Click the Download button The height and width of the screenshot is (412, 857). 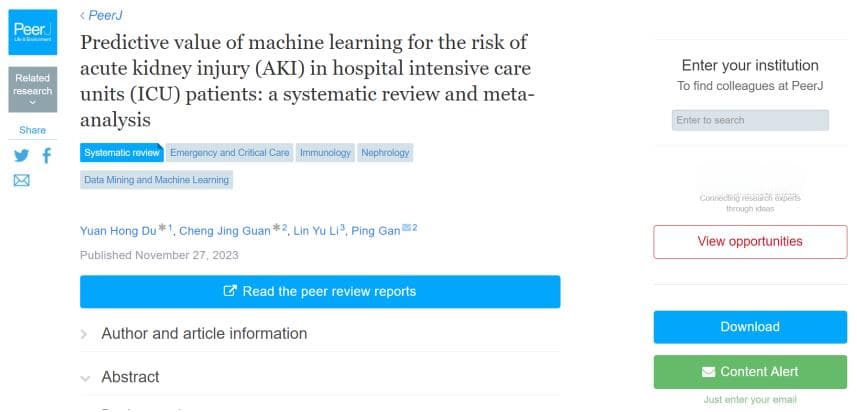tap(750, 327)
